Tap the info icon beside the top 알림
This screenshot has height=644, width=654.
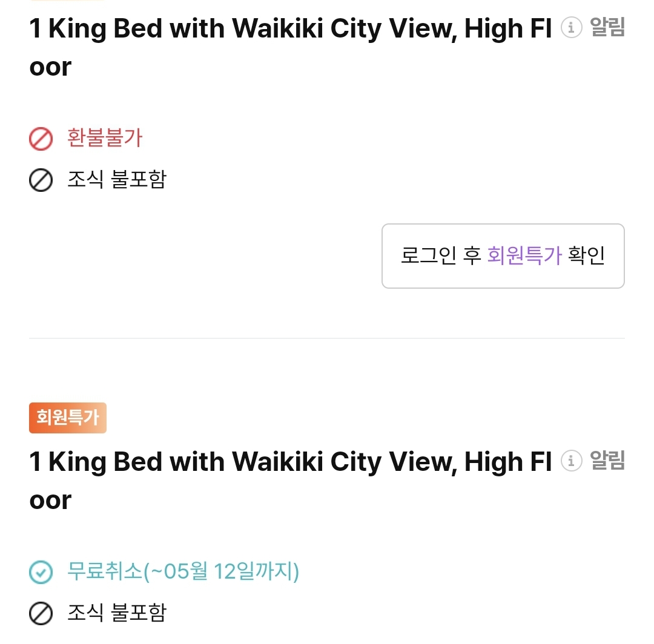571,27
